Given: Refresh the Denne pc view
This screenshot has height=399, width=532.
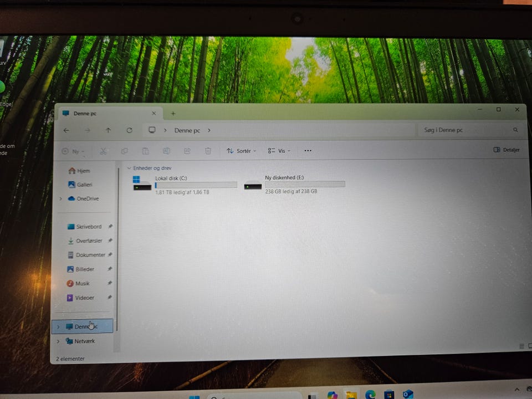Looking at the screenshot, I should click(129, 130).
